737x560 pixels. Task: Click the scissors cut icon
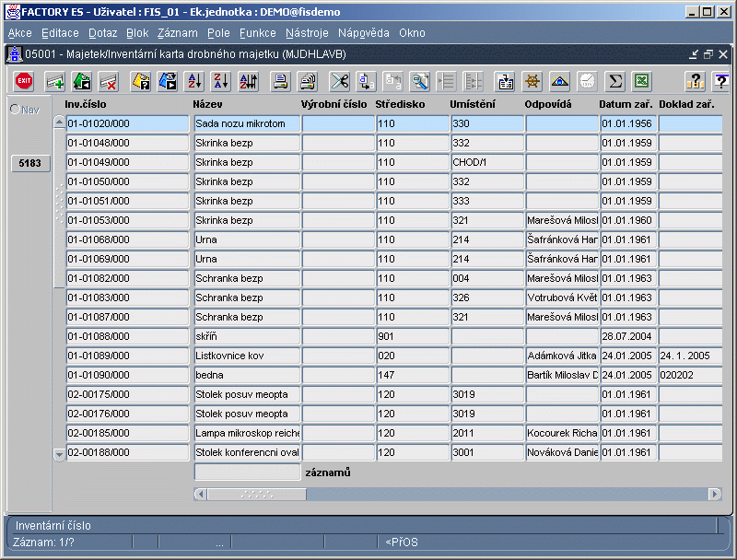point(339,82)
